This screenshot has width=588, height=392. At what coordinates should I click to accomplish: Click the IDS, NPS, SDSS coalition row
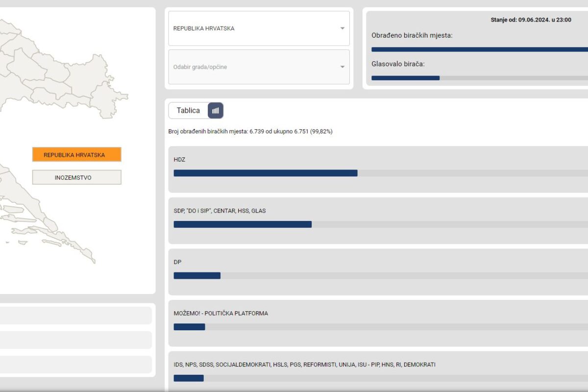377,365
